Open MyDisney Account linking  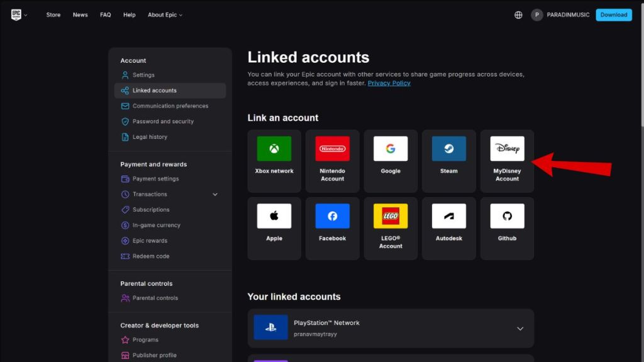pos(507,160)
